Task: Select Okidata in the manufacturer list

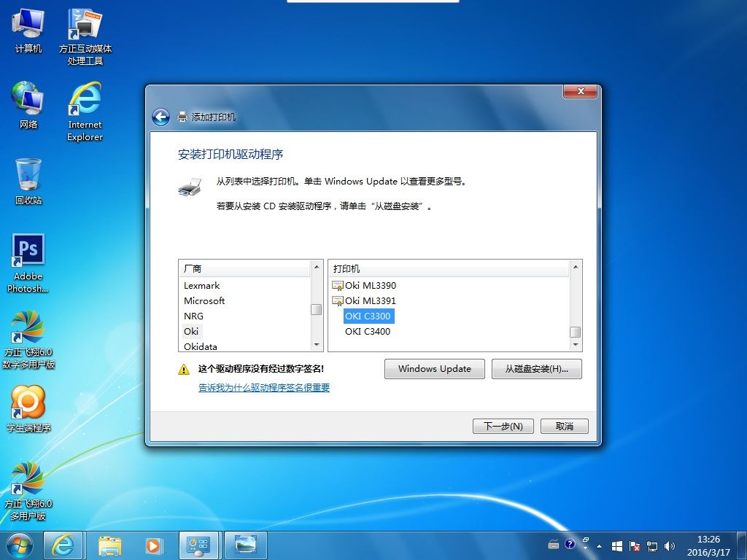Action: point(200,346)
